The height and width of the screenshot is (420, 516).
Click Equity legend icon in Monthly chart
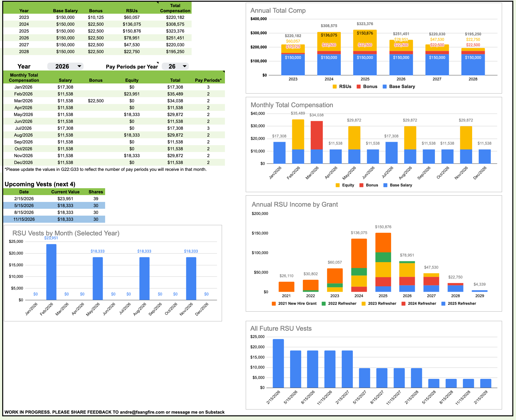coord(338,185)
